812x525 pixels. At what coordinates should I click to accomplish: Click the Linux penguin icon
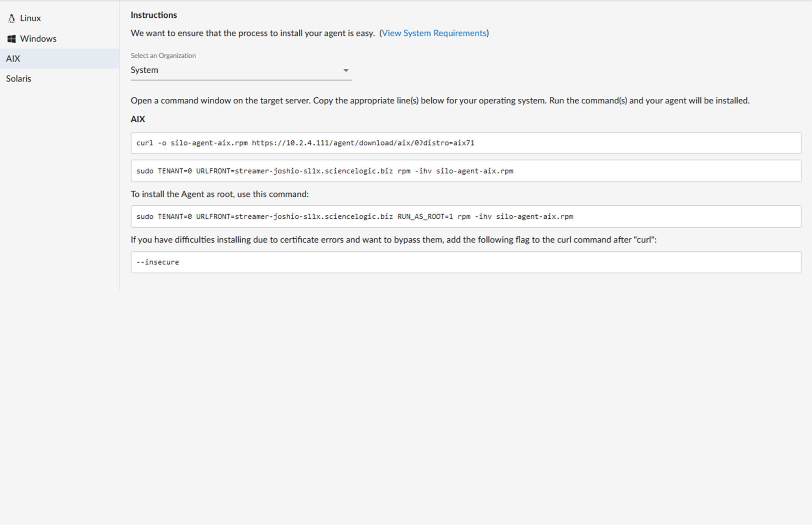tap(11, 18)
